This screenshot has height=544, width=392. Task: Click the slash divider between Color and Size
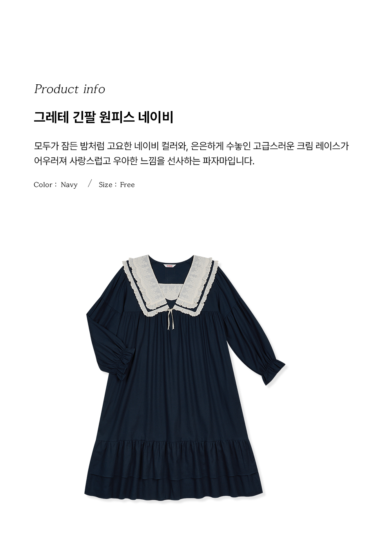(90, 184)
